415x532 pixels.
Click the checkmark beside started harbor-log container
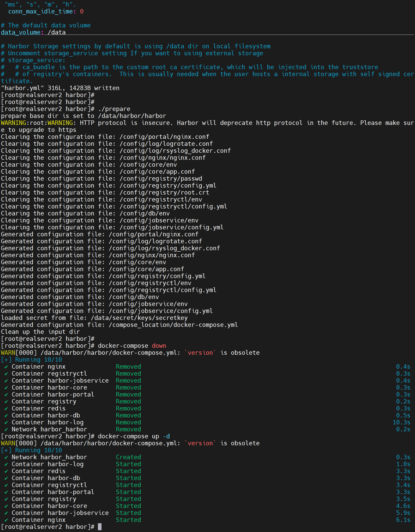[6, 464]
